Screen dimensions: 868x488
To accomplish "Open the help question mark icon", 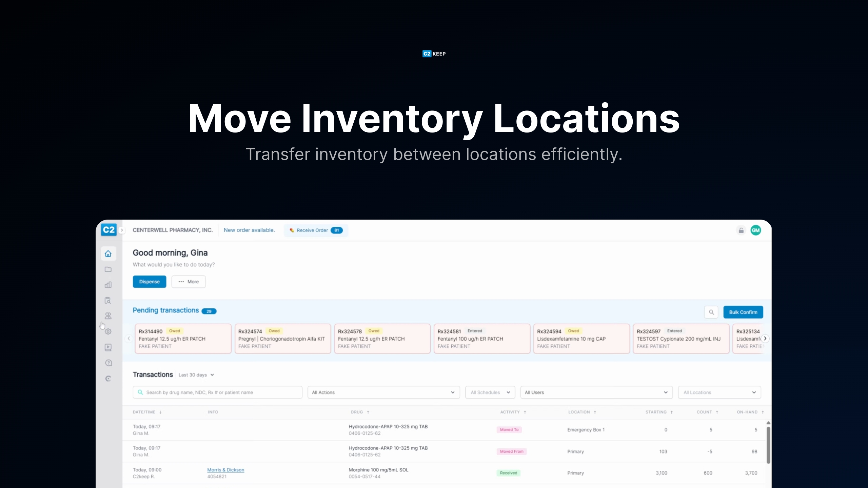I will pos(108,363).
